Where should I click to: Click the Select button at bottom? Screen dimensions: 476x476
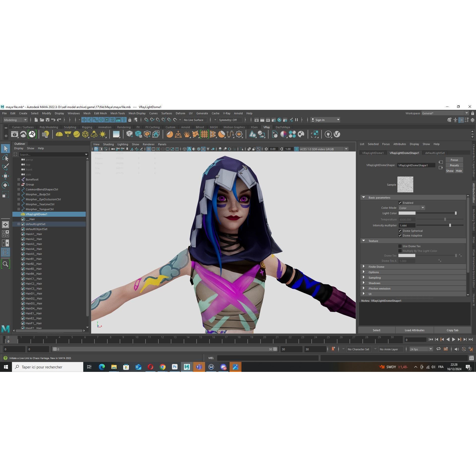(x=377, y=330)
